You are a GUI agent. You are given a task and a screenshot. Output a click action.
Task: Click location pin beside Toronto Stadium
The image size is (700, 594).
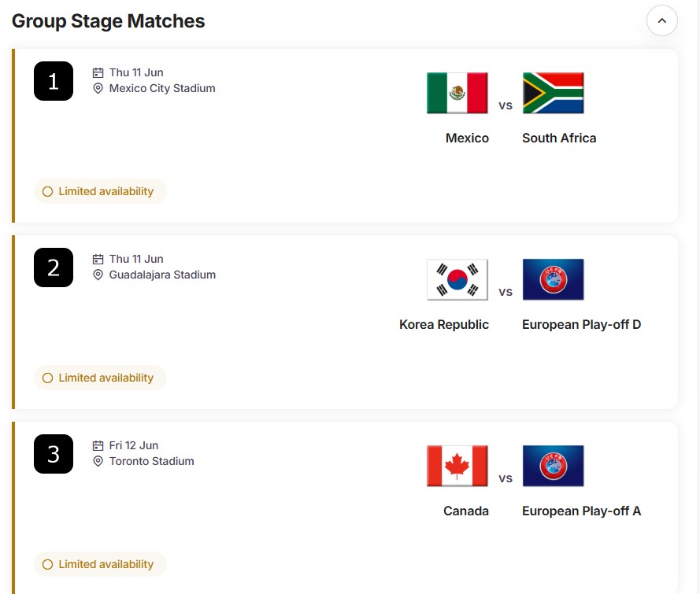pos(98,462)
